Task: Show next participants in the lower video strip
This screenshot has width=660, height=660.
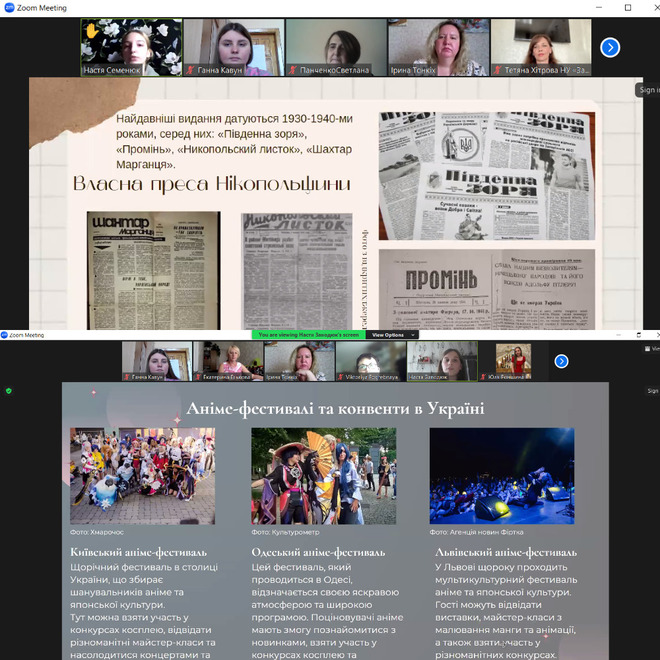Action: [561, 361]
